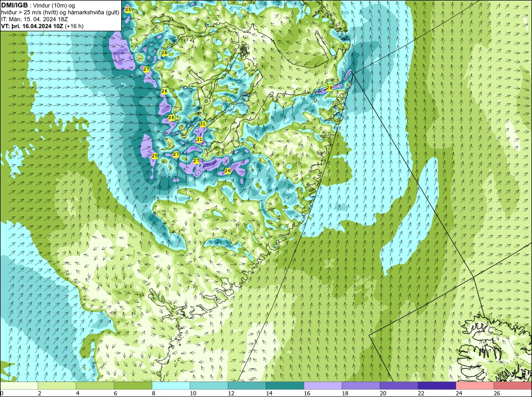Click the legend scale value 20
The width and height of the screenshot is (532, 397).
click(x=383, y=393)
